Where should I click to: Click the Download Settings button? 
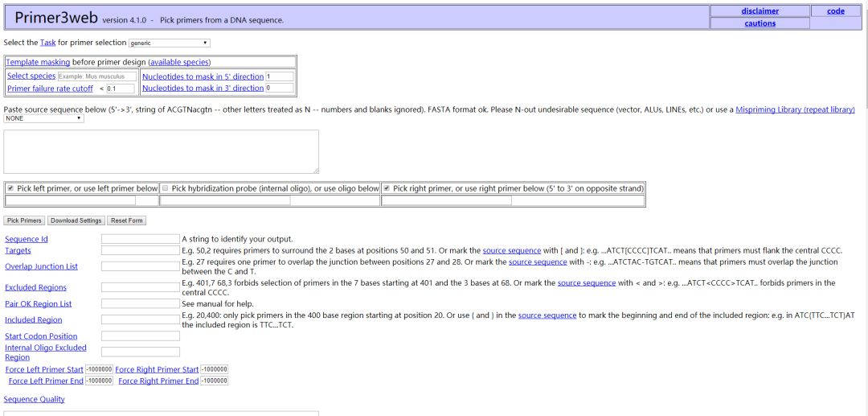coord(76,220)
